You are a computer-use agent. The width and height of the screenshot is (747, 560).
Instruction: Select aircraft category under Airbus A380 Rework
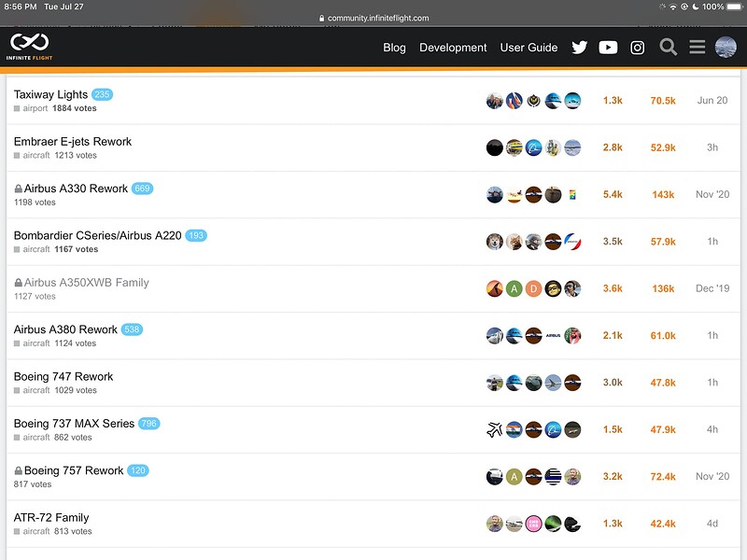click(x=32, y=343)
